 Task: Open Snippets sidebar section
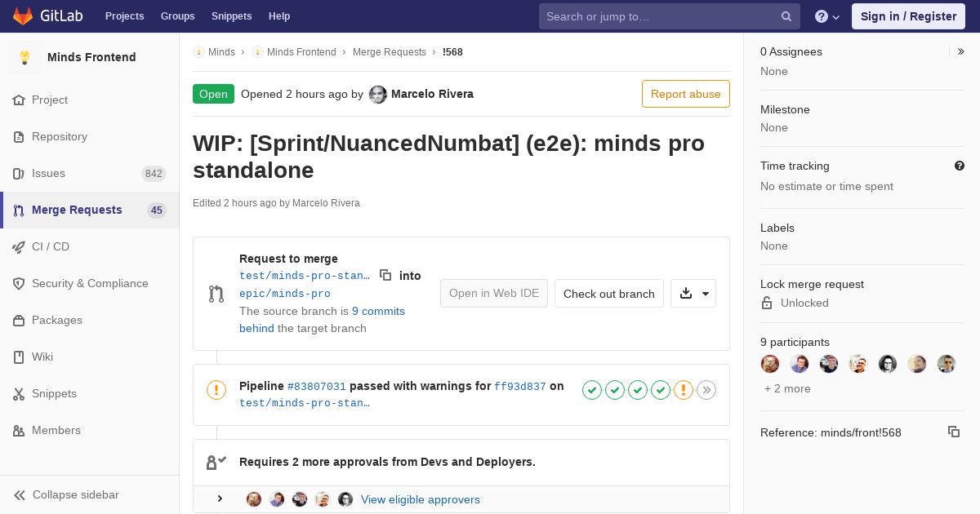tap(90, 393)
